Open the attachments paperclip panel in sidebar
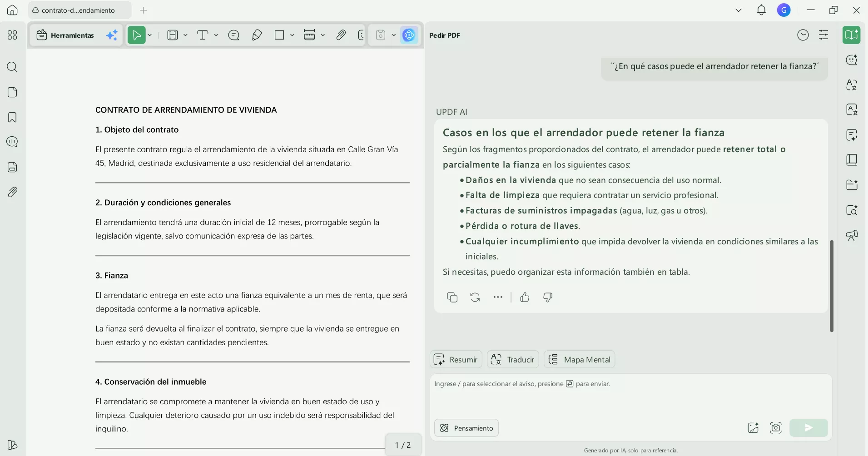This screenshot has width=868, height=456. [12, 192]
